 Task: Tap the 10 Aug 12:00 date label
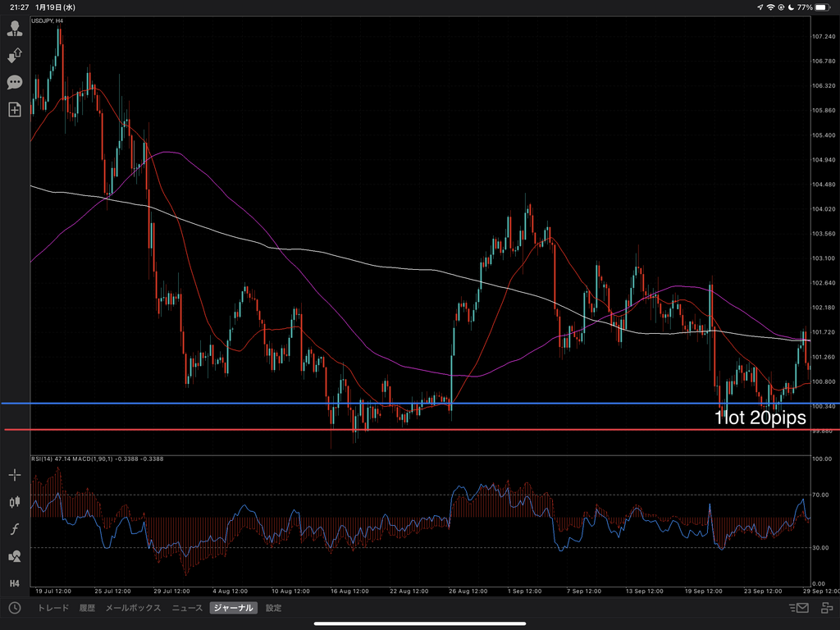290,591
